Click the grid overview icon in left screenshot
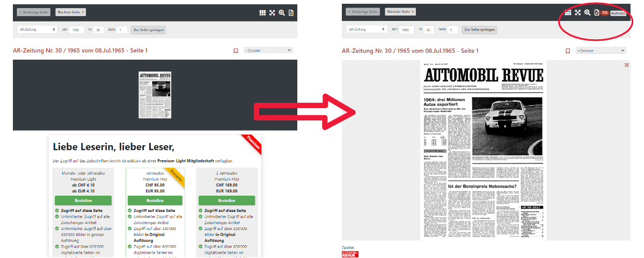The height and width of the screenshot is (258, 644). click(262, 13)
